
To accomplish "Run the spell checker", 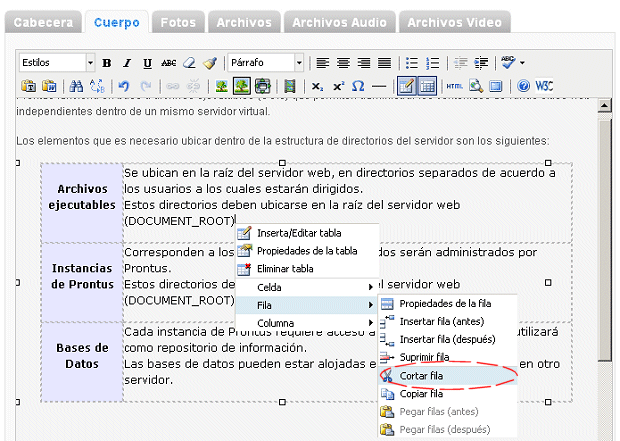I will pyautogui.click(x=508, y=62).
